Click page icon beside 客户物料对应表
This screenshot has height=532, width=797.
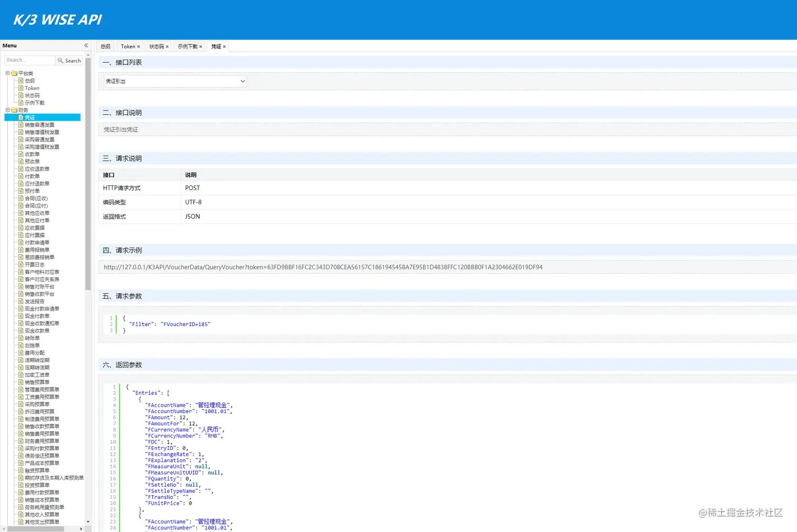(x=21, y=272)
